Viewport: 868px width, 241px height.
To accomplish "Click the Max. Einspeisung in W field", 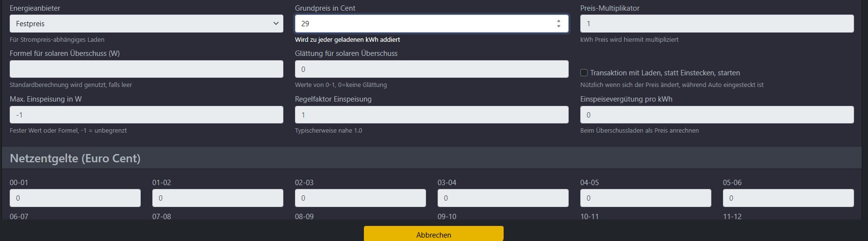I will [x=146, y=115].
